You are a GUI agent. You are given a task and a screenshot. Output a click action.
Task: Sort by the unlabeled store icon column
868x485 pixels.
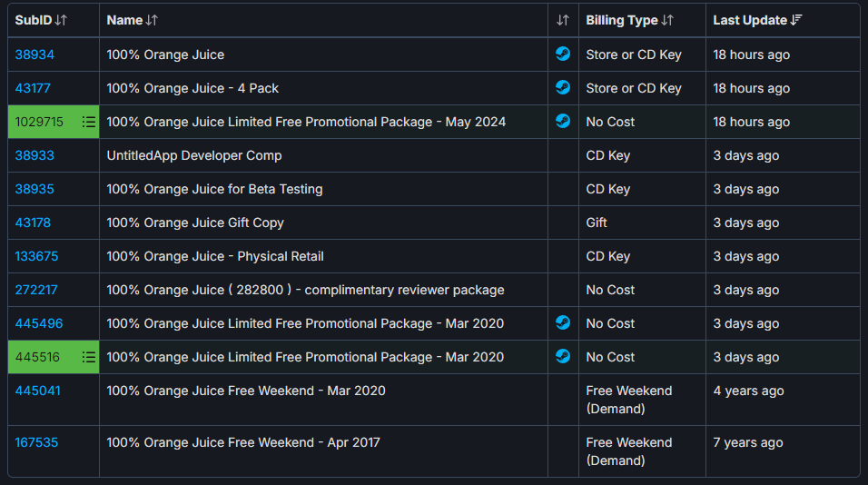(x=563, y=21)
